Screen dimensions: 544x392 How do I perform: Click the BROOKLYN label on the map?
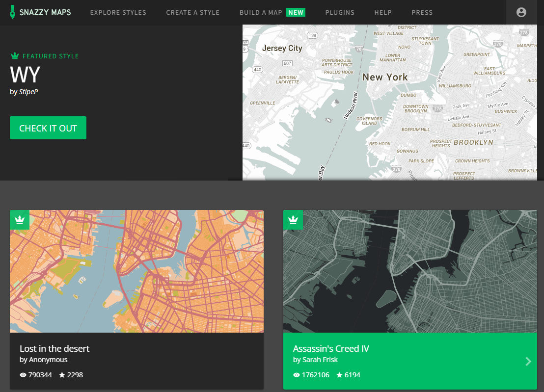point(473,142)
